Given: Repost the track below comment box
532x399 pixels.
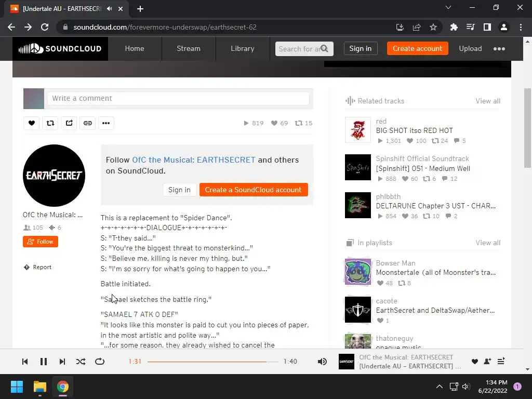Looking at the screenshot, I should tap(50, 123).
